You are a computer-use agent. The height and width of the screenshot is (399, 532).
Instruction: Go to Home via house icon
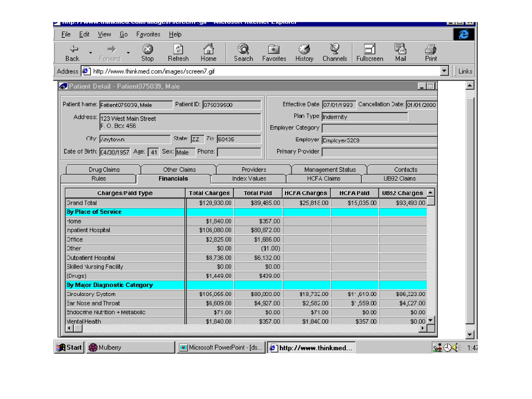click(x=208, y=49)
